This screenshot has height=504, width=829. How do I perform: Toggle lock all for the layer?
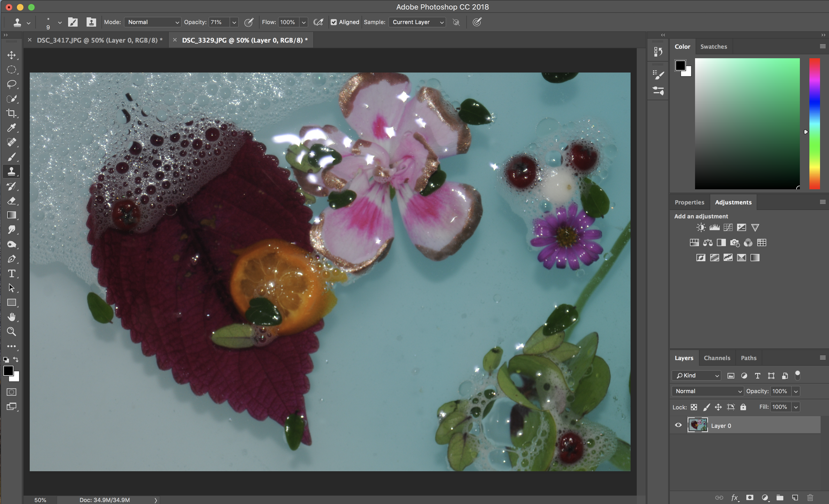click(743, 407)
